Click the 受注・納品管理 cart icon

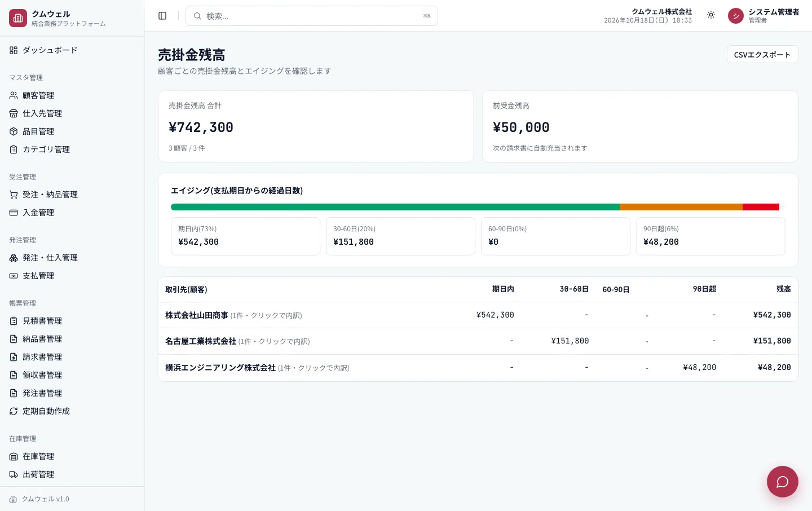pyautogui.click(x=14, y=195)
